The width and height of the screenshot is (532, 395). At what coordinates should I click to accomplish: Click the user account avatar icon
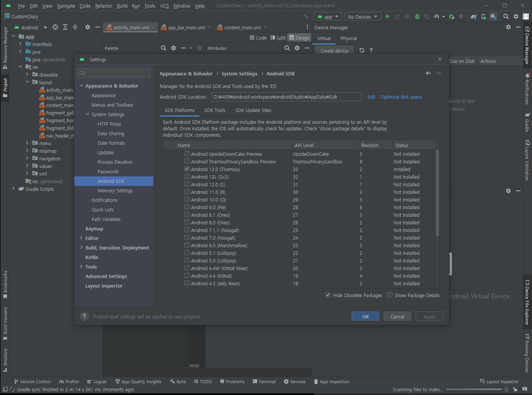(x=526, y=16)
